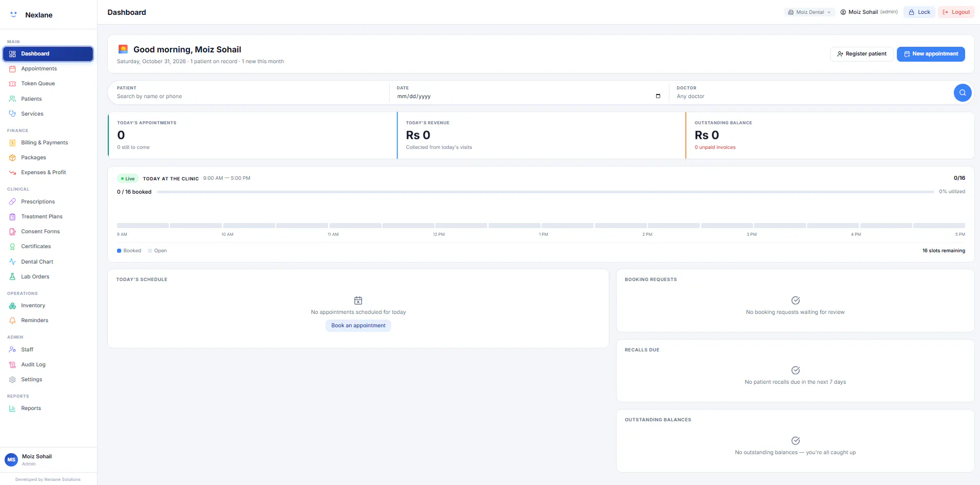Click the Lock button
Viewport: 980px width, 485px height.
pos(919,12)
